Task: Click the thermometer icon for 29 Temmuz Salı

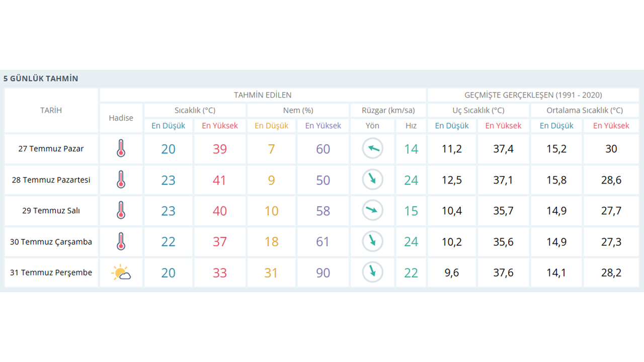Action: [x=121, y=211]
